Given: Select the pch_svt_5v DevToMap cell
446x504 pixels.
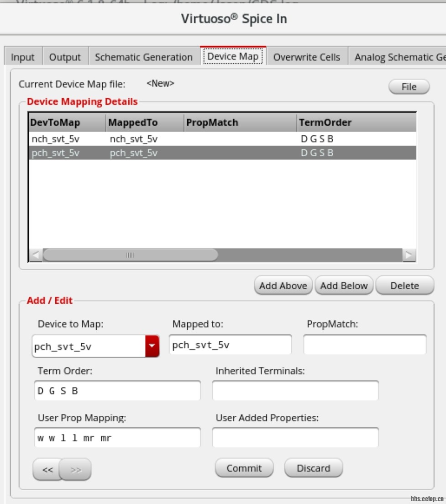Looking at the screenshot, I should coord(56,153).
